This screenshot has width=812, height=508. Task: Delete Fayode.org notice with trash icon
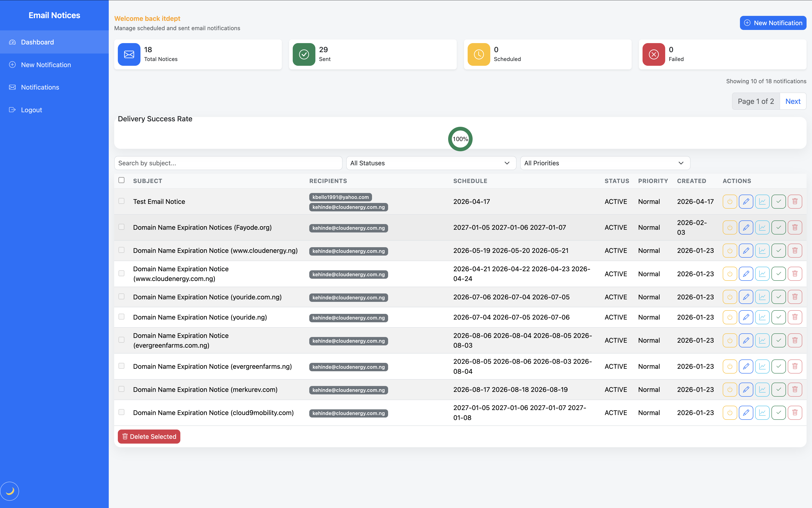[795, 227]
